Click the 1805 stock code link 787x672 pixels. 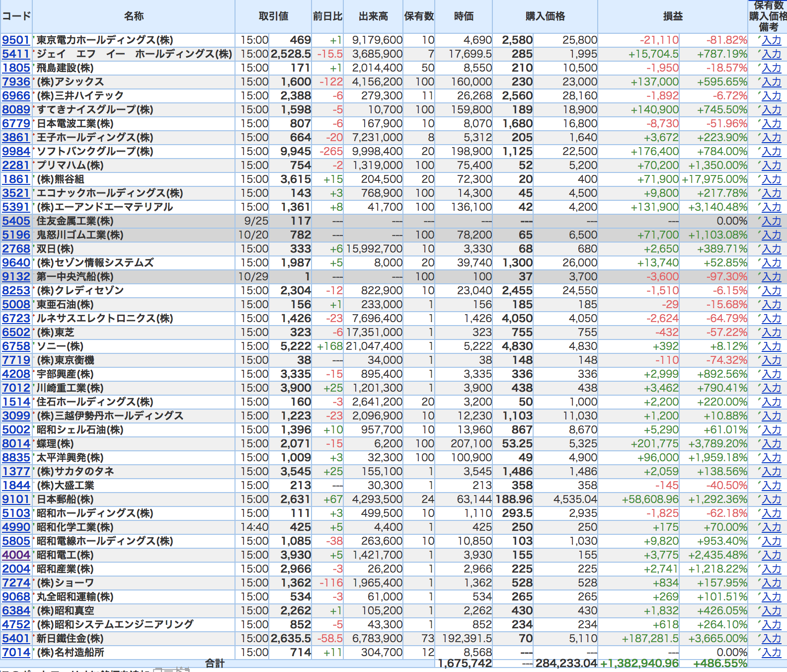pyautogui.click(x=16, y=68)
